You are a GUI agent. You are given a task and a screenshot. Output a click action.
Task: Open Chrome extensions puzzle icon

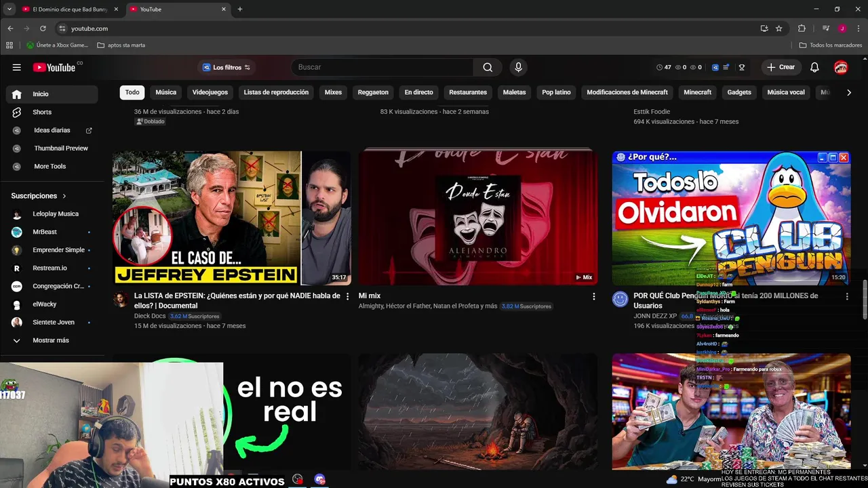coord(802,28)
